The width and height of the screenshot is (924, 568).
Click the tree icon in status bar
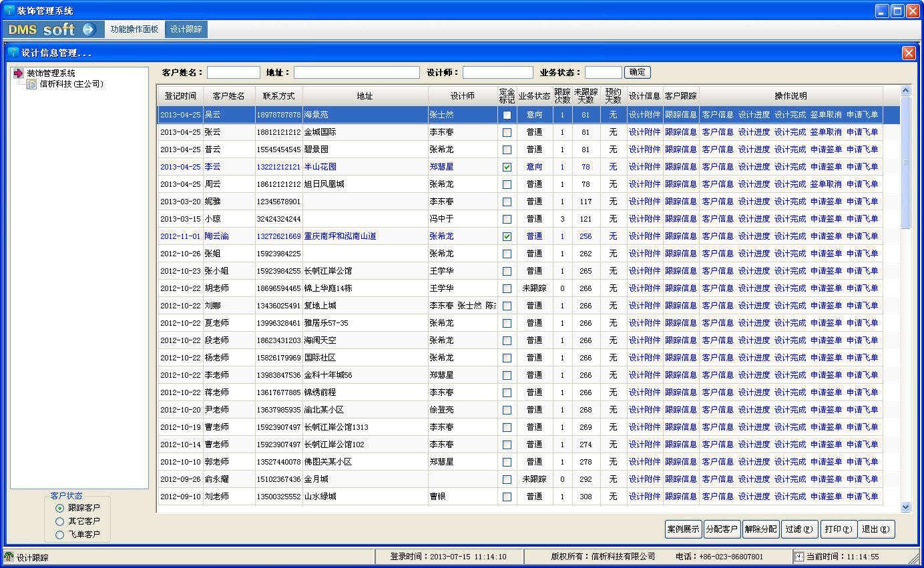click(x=9, y=557)
